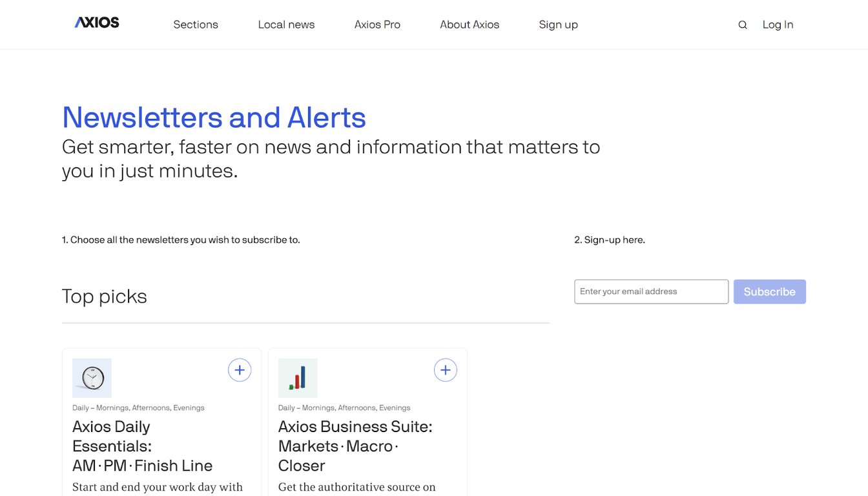Viewport: 868px width, 496px height.
Task: Open the About Axios menu
Action: 470,24
